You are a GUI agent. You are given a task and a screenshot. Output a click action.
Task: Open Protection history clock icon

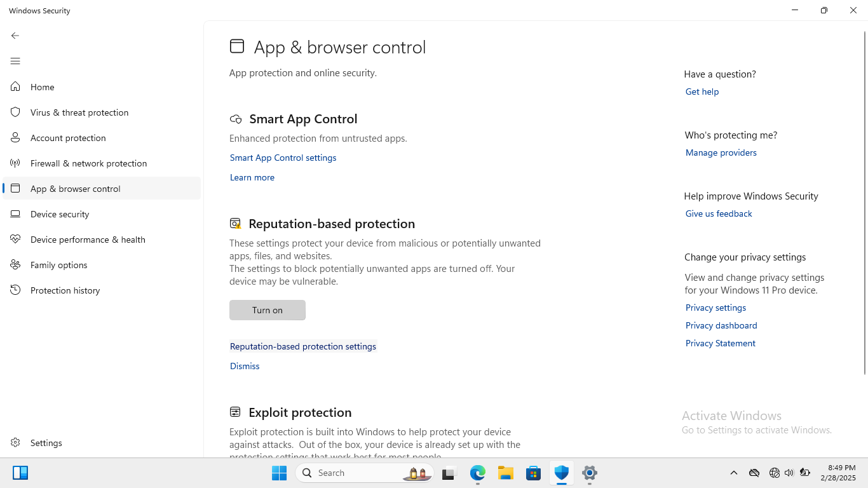click(15, 290)
